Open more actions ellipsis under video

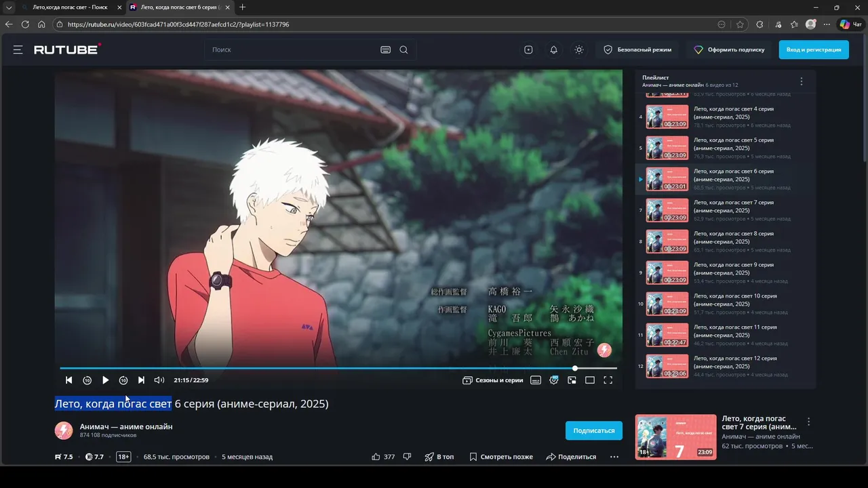[x=614, y=457]
